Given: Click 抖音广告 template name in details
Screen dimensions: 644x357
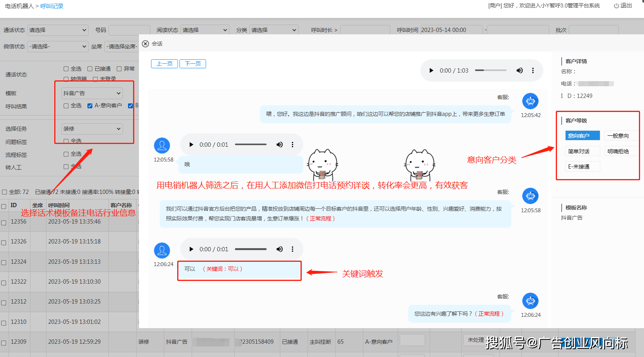Looking at the screenshot, I should 571,218.
